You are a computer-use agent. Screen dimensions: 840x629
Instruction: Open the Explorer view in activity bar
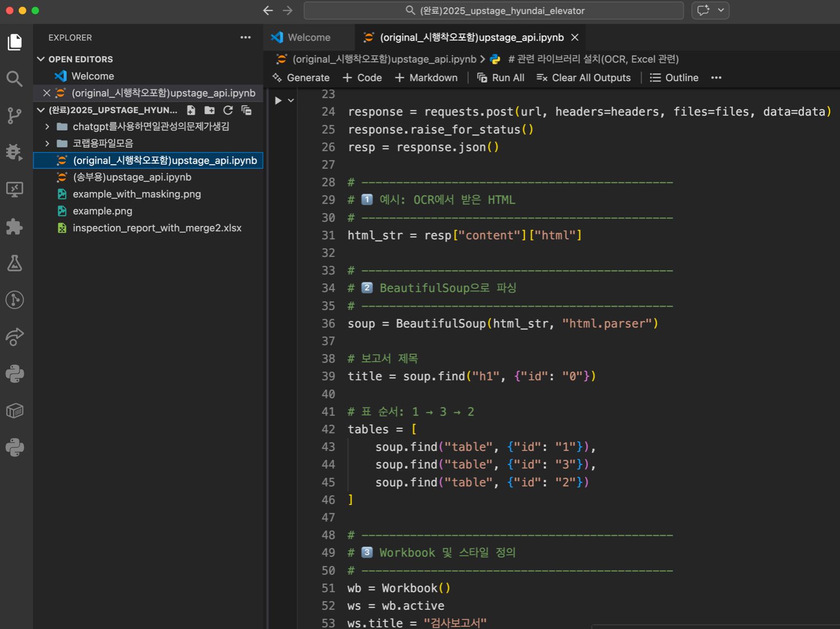15,42
